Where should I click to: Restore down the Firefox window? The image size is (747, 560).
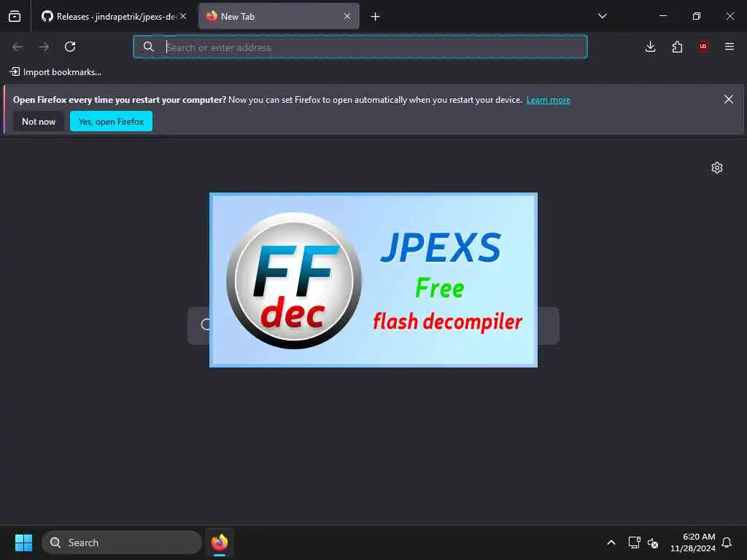697,16
